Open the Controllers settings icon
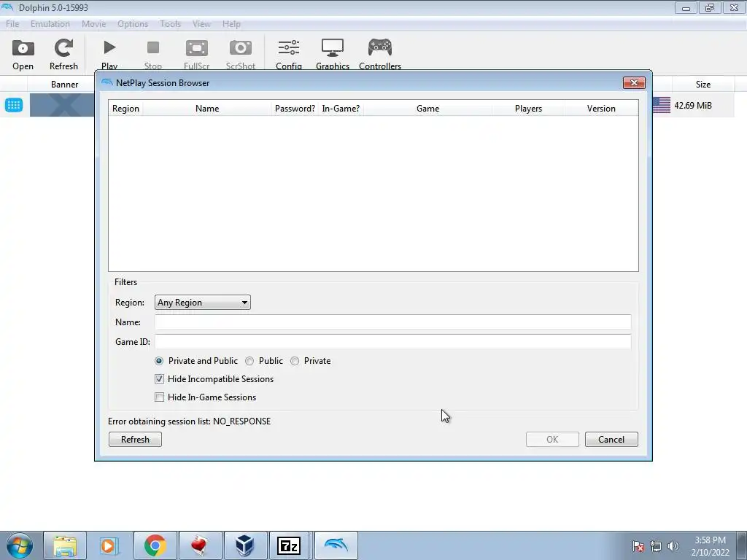 tap(379, 54)
